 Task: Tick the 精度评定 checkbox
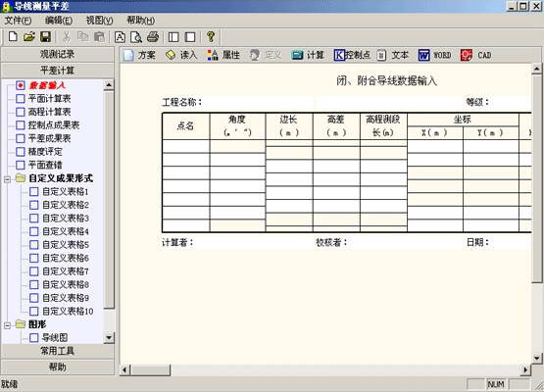(21, 152)
